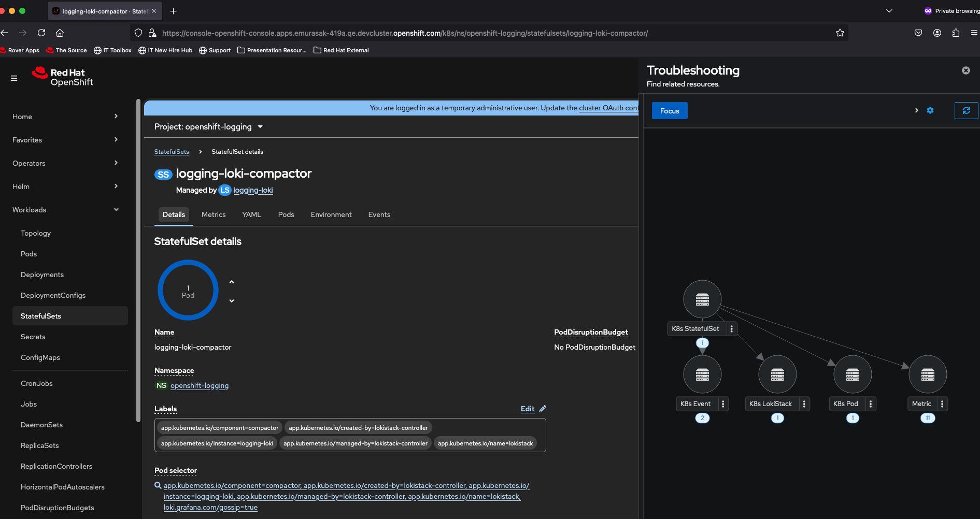Click the browser reload button
The width and height of the screenshot is (980, 519).
pos(41,33)
